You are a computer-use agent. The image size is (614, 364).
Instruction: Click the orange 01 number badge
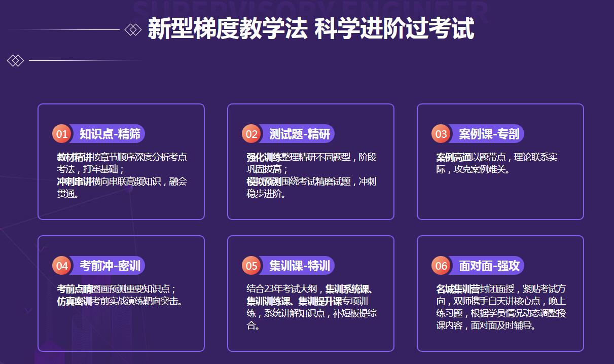click(62, 134)
